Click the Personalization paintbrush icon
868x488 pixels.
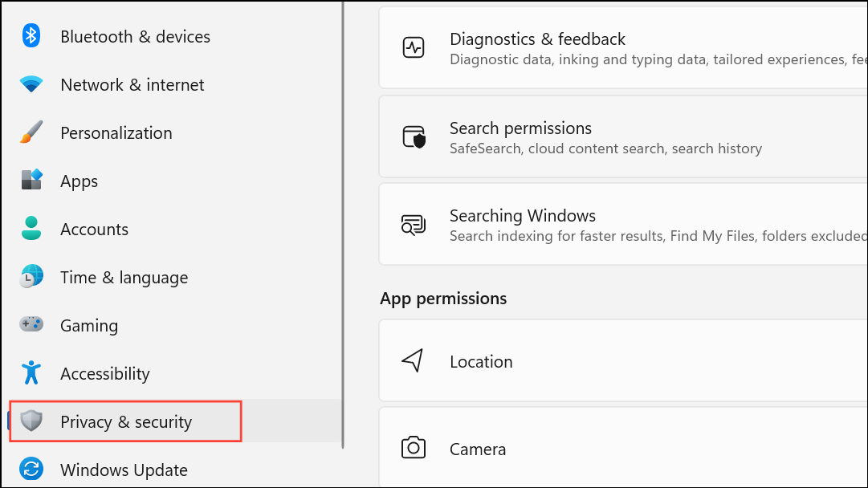click(31, 132)
